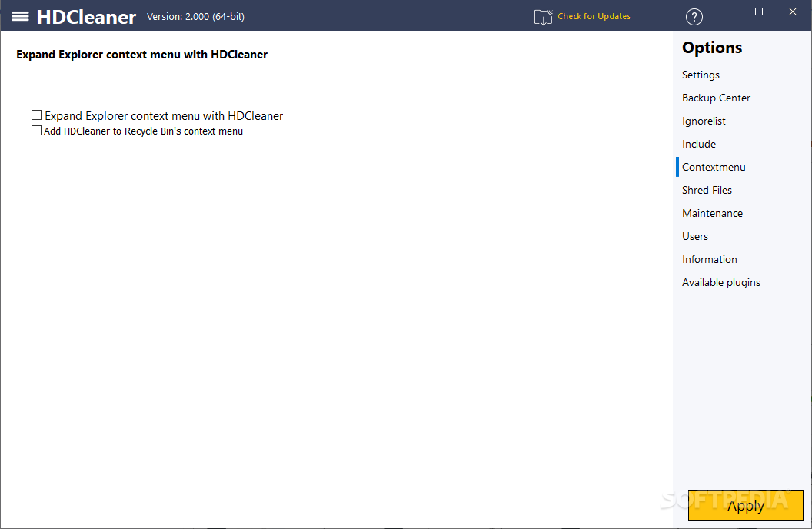The width and height of the screenshot is (812, 529).
Task: Click the bold context menu heading
Action: pyautogui.click(x=142, y=55)
